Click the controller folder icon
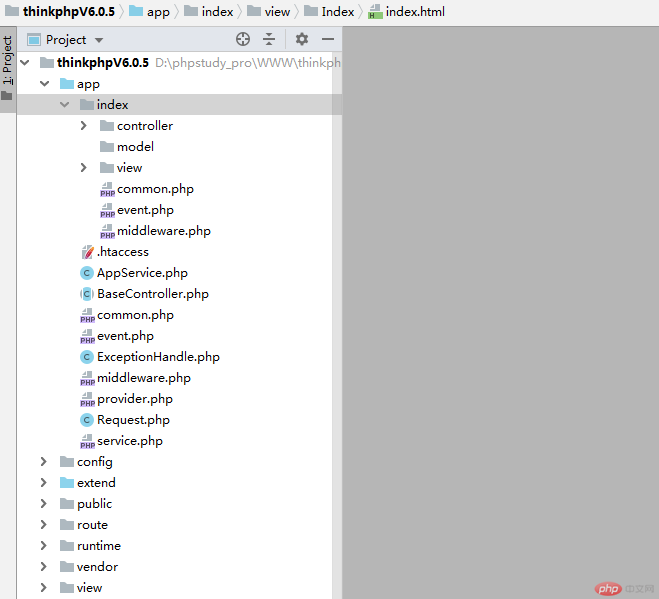 107,126
